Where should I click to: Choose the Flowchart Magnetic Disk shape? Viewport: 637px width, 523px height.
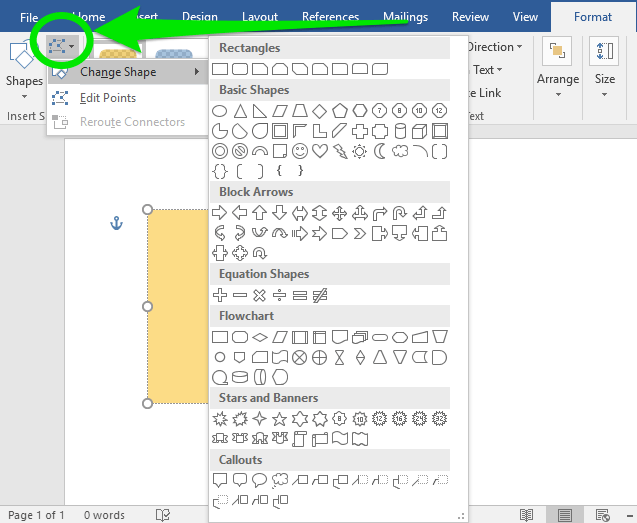240,377
